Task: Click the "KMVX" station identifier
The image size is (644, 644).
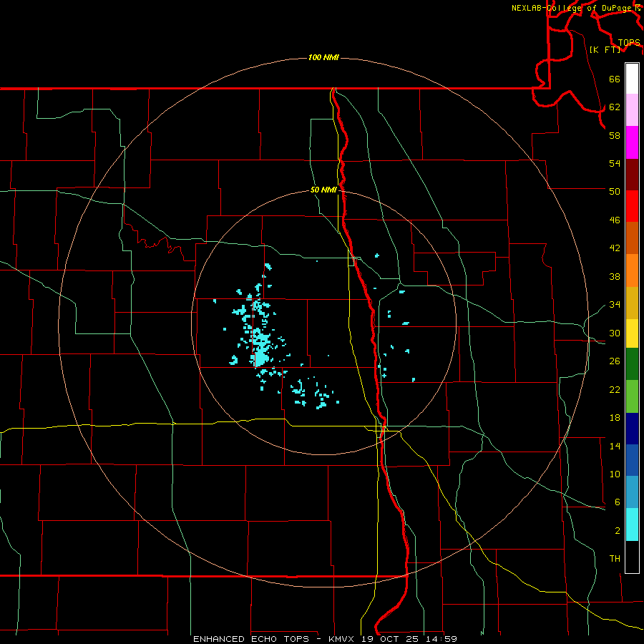Action: point(341,639)
